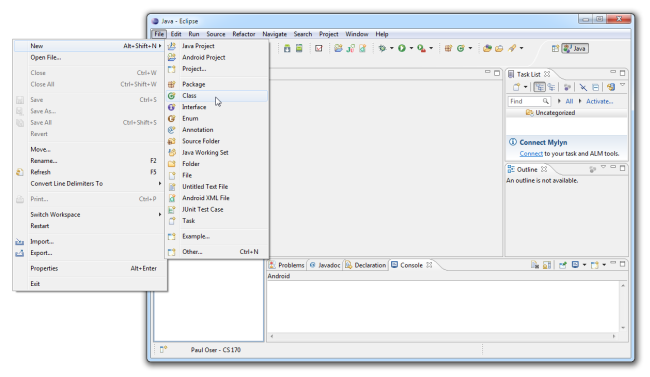The image size is (650, 377).
Task: Switch to the Javadoc tab
Action: click(x=325, y=265)
